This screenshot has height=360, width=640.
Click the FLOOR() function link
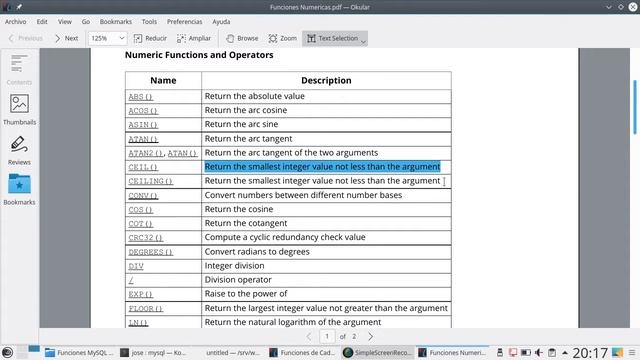point(145,309)
